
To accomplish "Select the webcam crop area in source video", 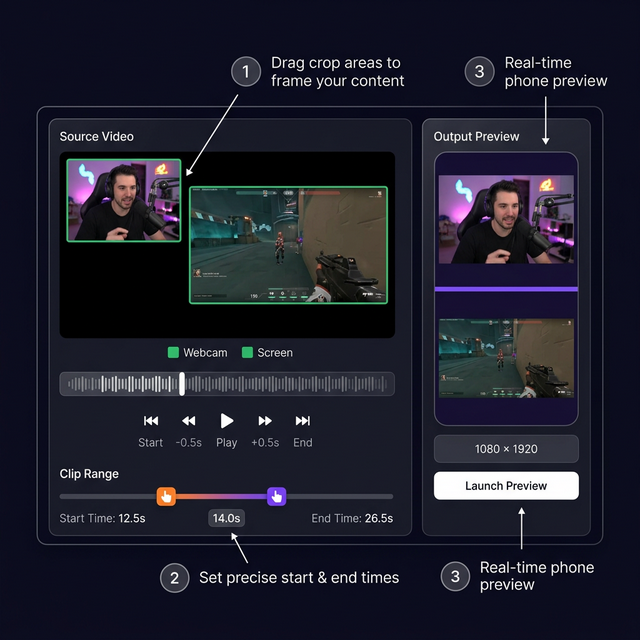I will pos(124,200).
